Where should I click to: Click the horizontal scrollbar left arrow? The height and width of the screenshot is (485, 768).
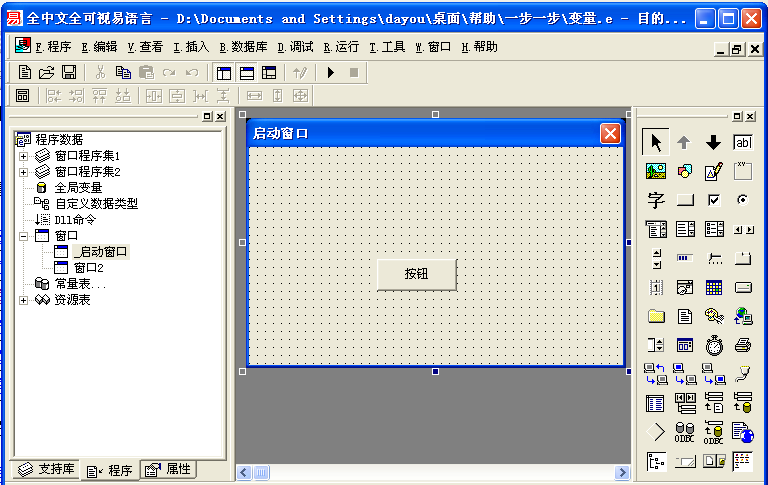point(244,473)
